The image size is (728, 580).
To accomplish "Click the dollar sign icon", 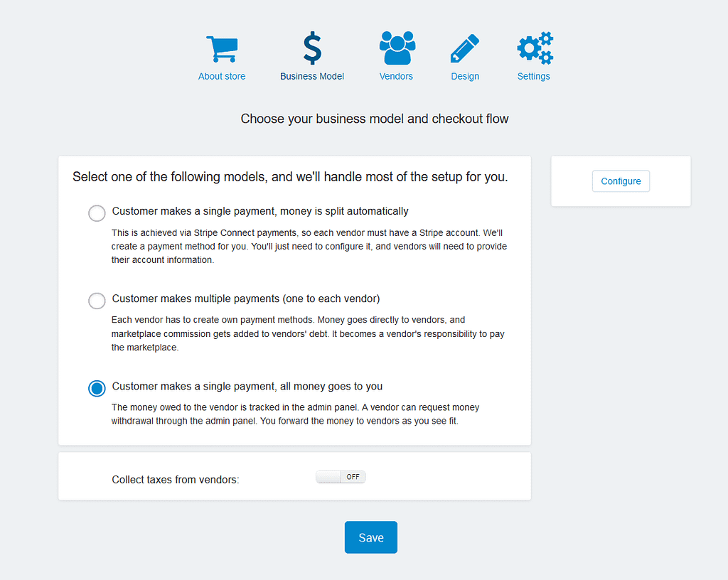I will pos(312,48).
